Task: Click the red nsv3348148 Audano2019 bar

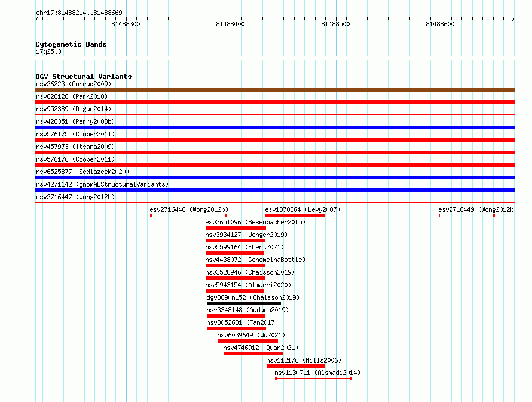Action: click(x=236, y=316)
